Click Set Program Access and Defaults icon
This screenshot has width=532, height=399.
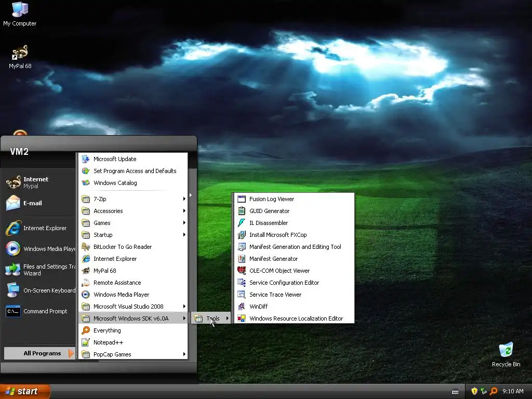86,171
